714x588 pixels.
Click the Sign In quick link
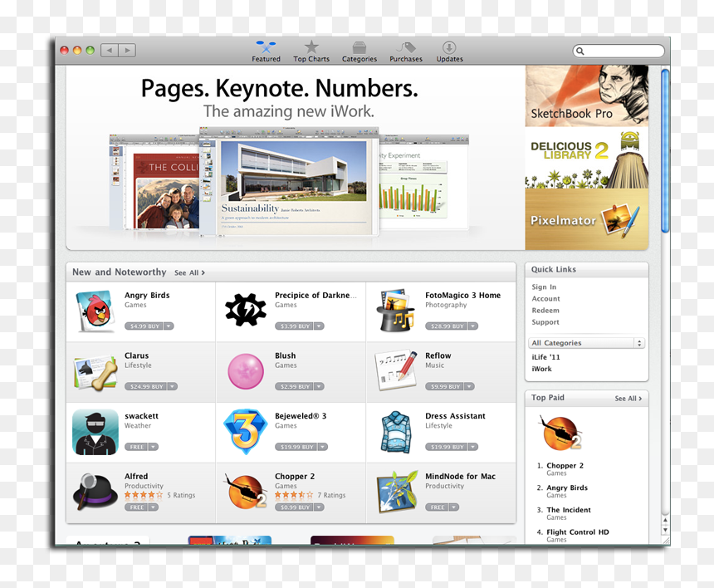point(544,287)
